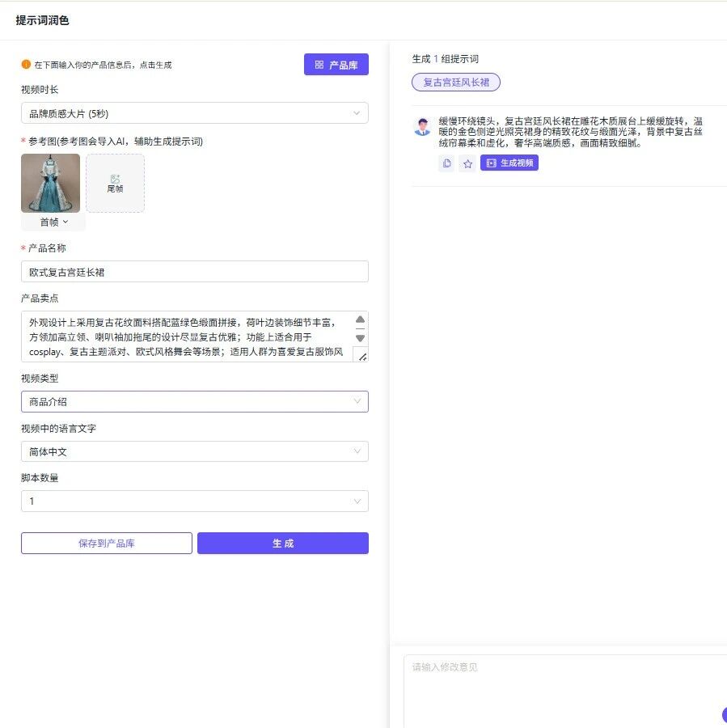Click the 视频中的语言文字 label
The image size is (727, 728).
coord(58,429)
